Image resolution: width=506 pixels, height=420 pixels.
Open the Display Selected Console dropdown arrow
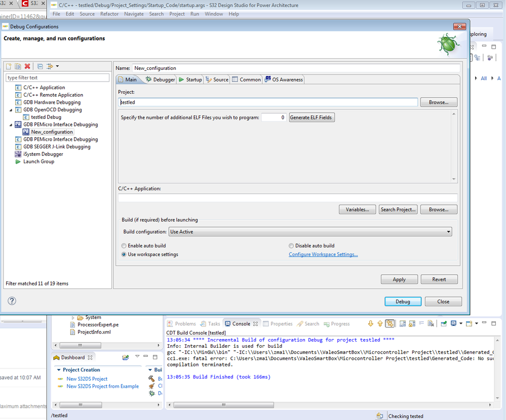[x=461, y=324]
